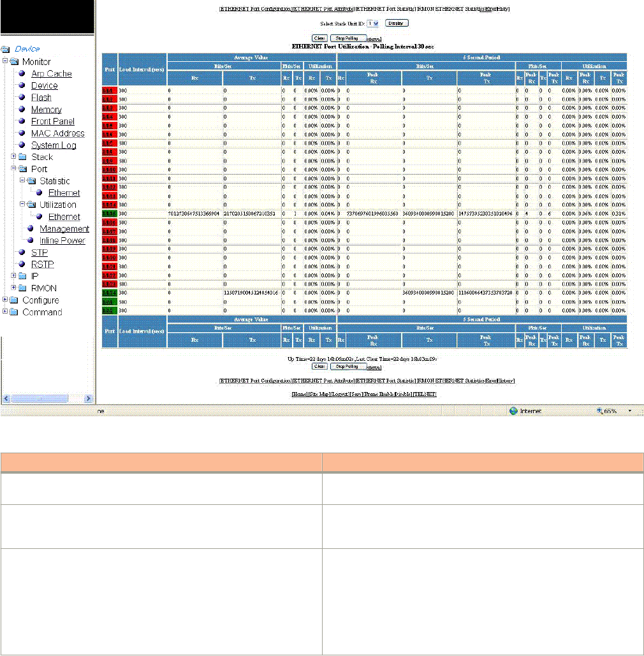
Task: Click the zoom magnifier icon in status bar
Action: pyautogui.click(x=599, y=411)
